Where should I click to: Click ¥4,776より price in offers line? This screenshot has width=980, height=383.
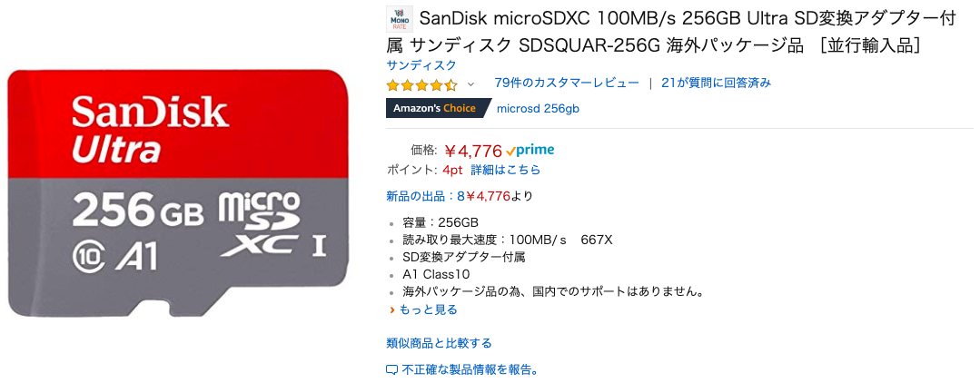tap(500, 196)
